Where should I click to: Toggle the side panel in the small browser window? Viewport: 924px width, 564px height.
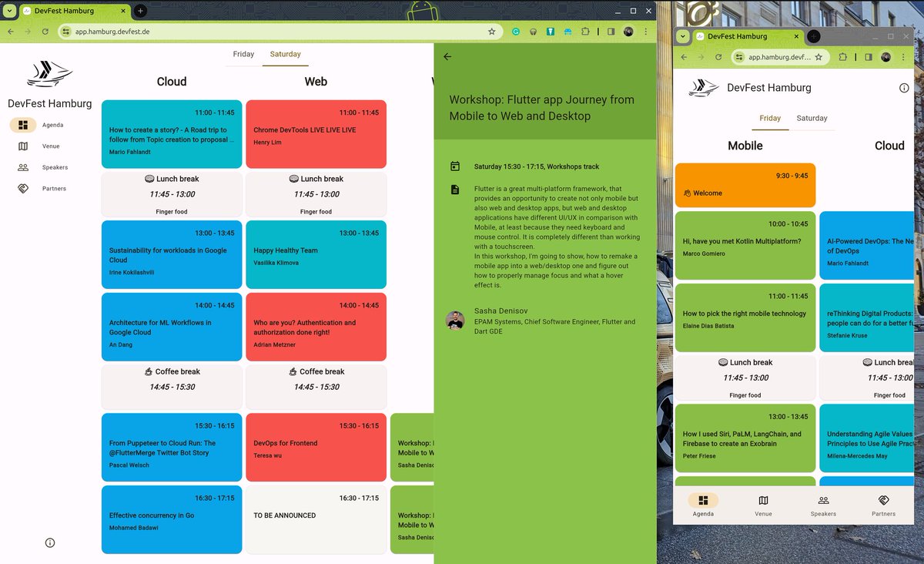[x=869, y=57]
